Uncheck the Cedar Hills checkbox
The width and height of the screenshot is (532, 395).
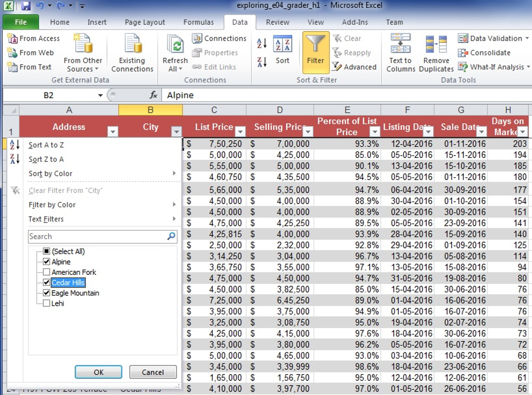(x=47, y=282)
